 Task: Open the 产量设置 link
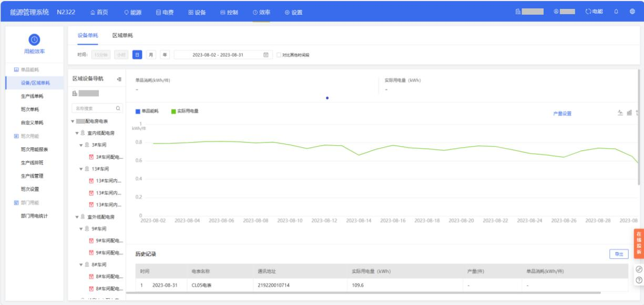point(562,113)
